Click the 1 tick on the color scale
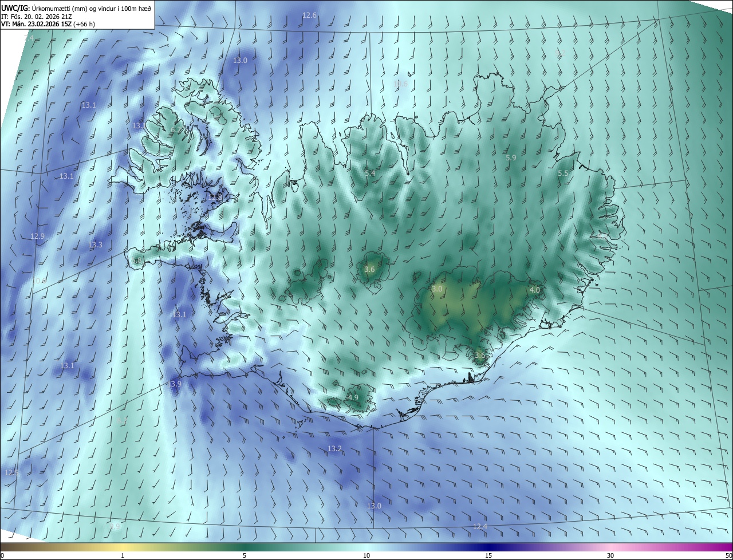The height and width of the screenshot is (560, 733). [x=123, y=556]
